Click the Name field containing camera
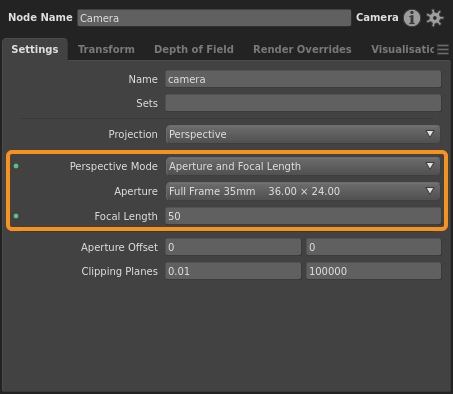The height and width of the screenshot is (394, 453). click(303, 79)
